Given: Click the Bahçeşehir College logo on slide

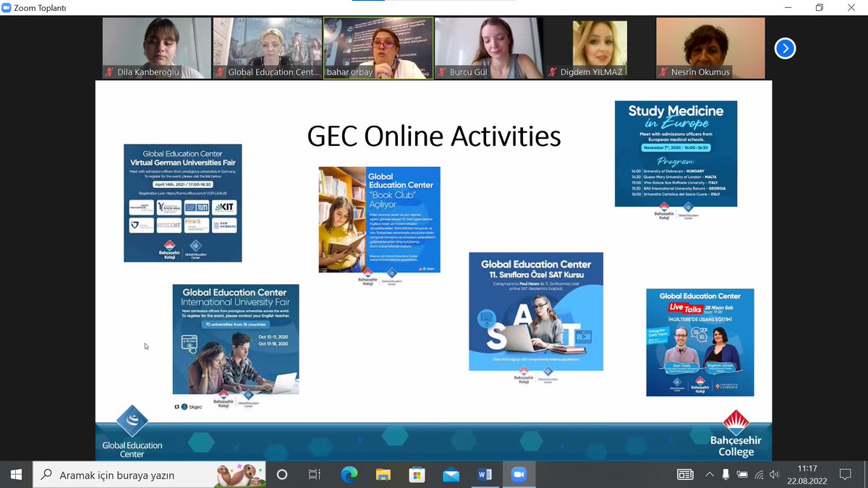Looking at the screenshot, I should point(736,433).
